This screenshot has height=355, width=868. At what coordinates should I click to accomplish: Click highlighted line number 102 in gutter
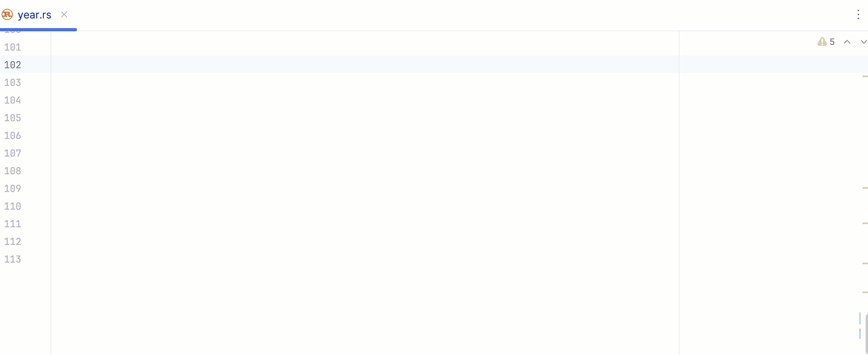click(12, 65)
